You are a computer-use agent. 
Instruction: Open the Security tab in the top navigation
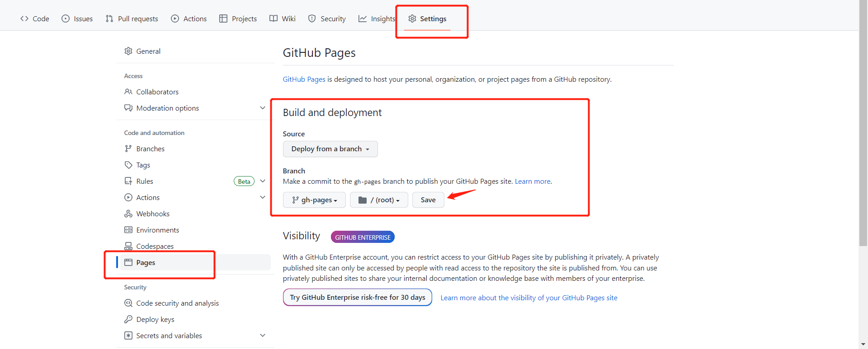coord(327,19)
